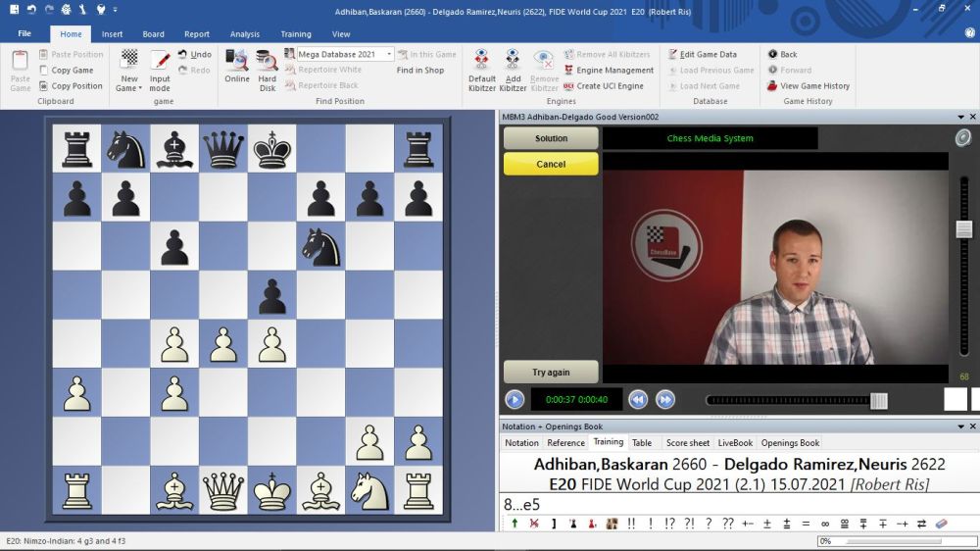This screenshot has height=551, width=980.
Task: Switch to the Analysis ribbon tab
Action: (x=245, y=34)
